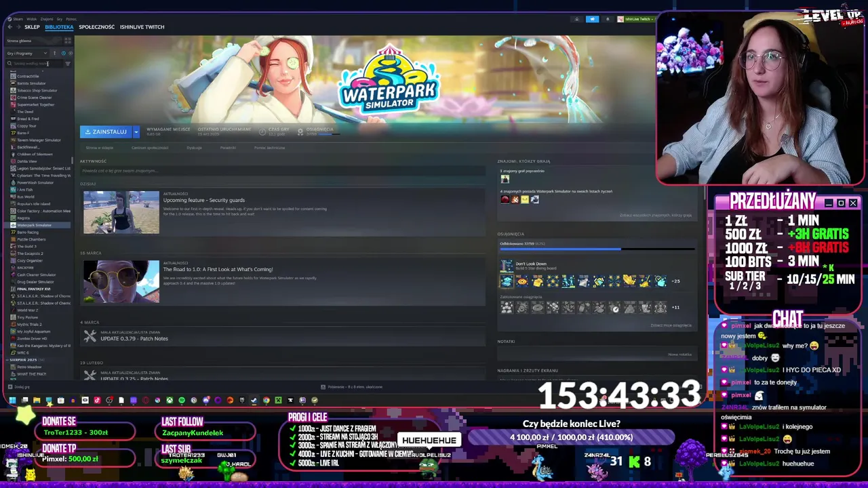Click Zobacz moje osiągnięcia link
The image size is (868, 488).
click(671, 325)
